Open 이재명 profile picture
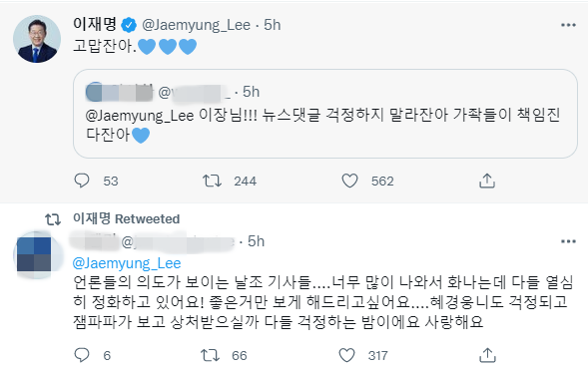Viewport: 588px width, 374px height. coord(37,39)
